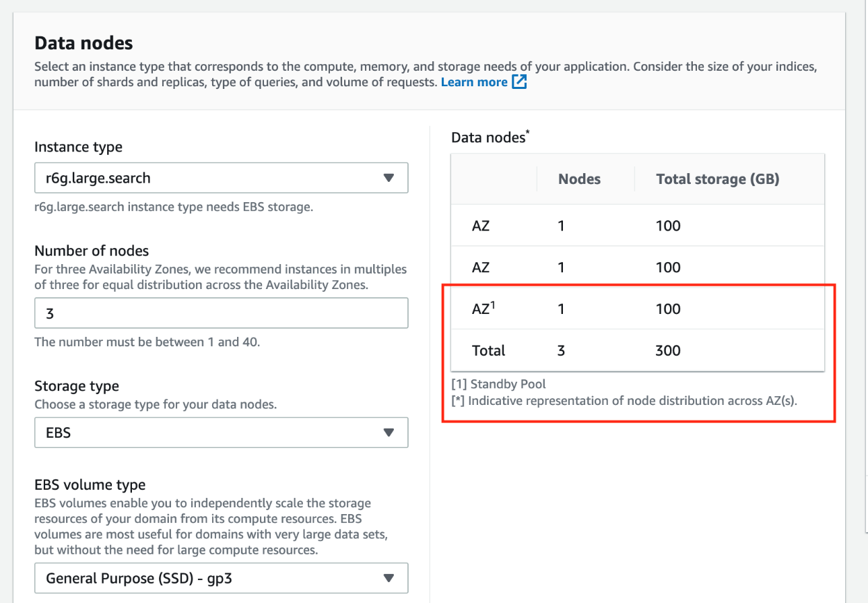Click the Standby Pool footnote

click(499, 384)
